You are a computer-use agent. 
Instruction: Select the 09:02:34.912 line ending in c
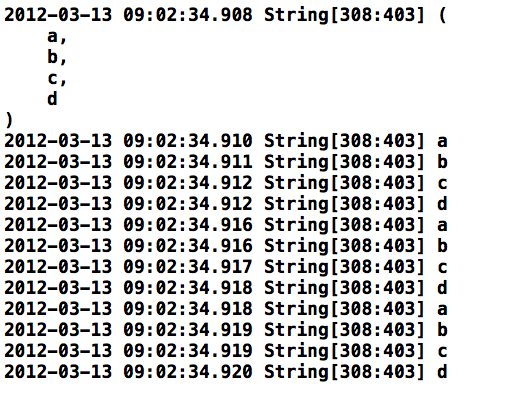[x=225, y=183]
